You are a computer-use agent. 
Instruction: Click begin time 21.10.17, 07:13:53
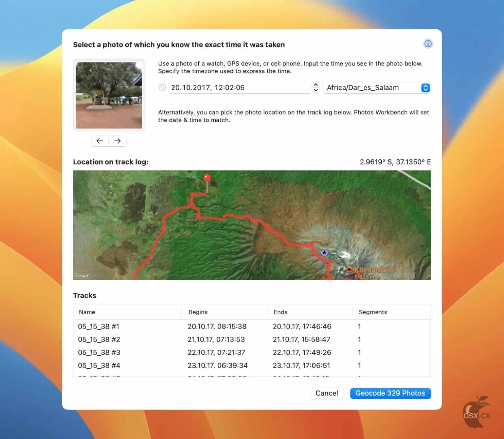point(216,339)
